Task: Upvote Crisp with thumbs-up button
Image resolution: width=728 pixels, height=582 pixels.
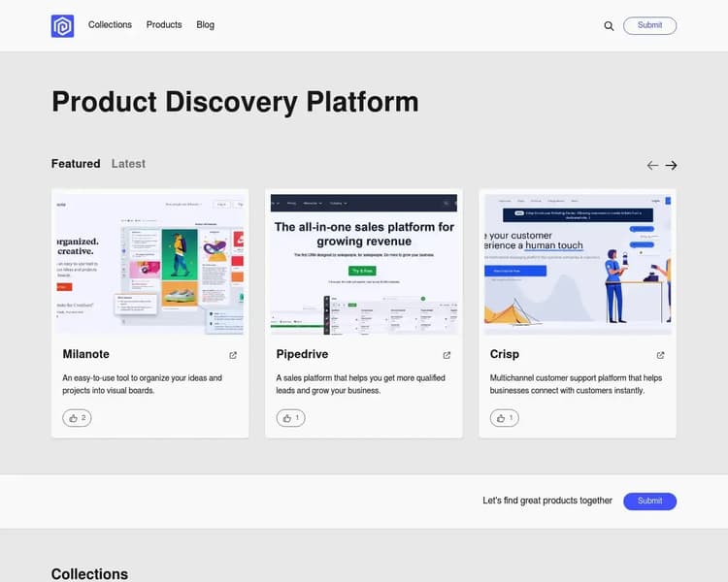Action: (x=504, y=418)
